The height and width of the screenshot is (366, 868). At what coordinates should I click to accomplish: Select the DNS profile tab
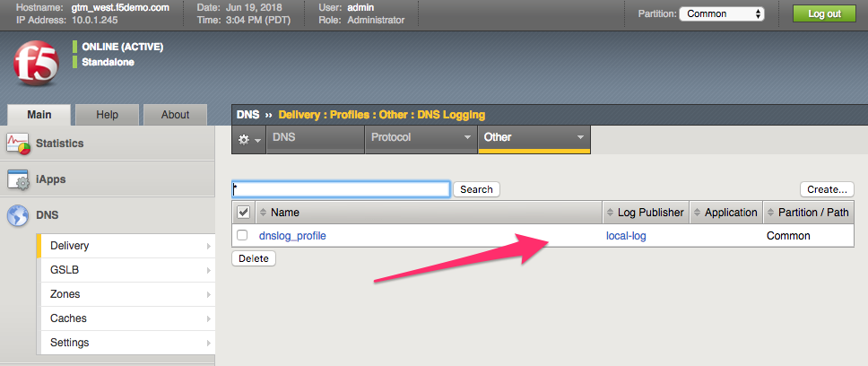click(x=316, y=140)
